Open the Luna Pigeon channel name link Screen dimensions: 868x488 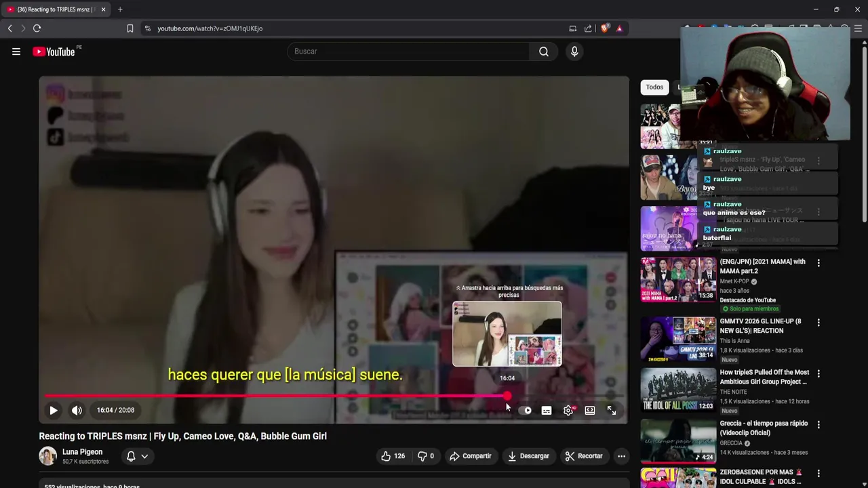click(x=82, y=452)
